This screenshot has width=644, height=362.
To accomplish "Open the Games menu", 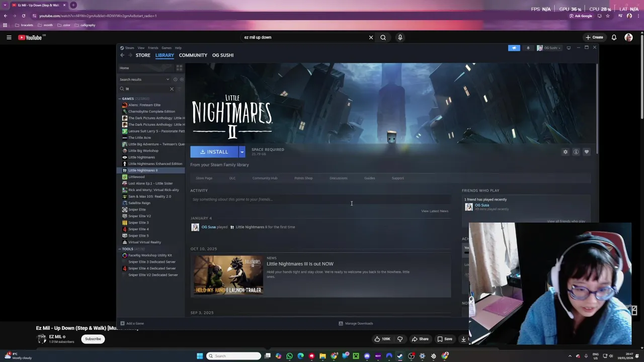I will click(x=167, y=48).
